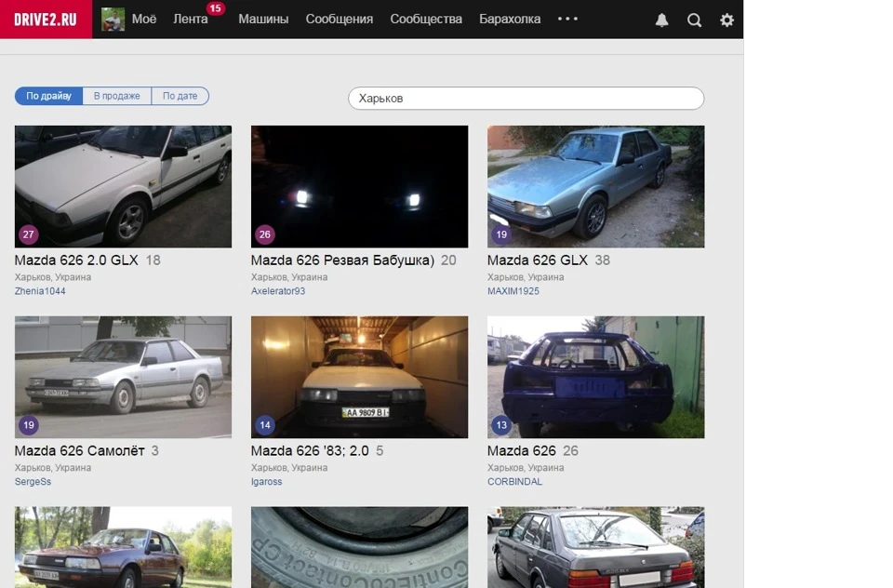This screenshot has width=893, height=588.
Task: Click the 14 badge on Mazda 626 '83 photo
Action: tap(265, 424)
